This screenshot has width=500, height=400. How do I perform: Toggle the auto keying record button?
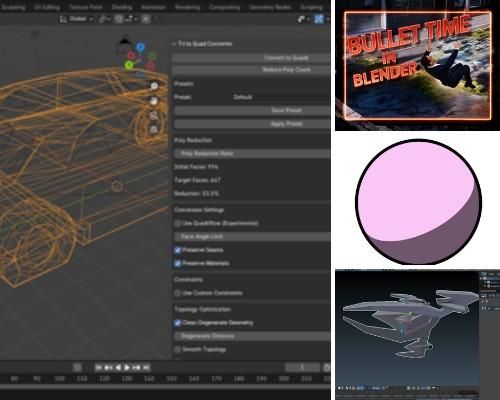[77, 367]
